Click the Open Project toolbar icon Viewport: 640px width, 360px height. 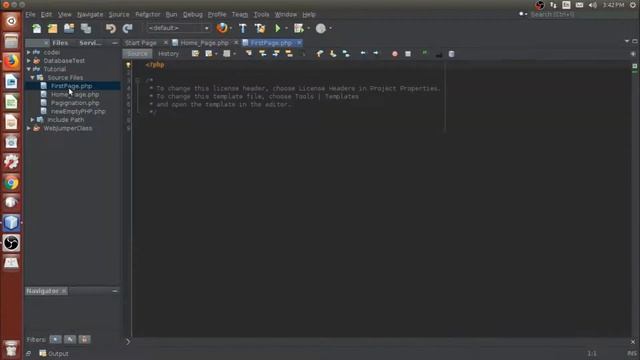pos(69,28)
